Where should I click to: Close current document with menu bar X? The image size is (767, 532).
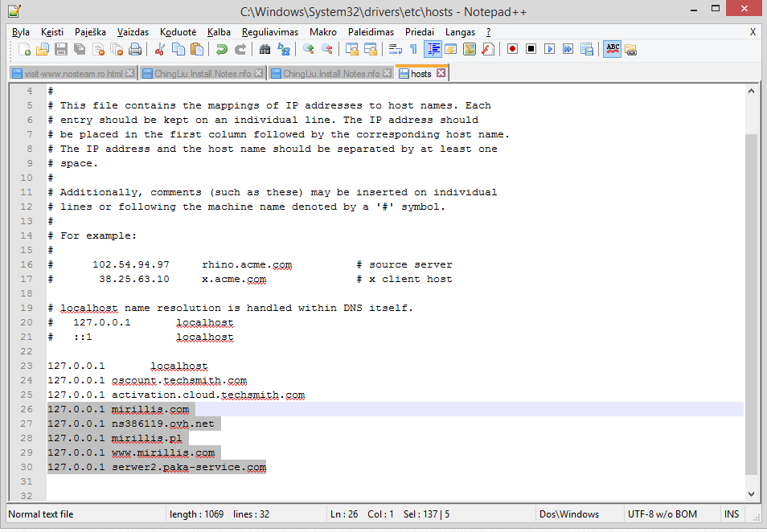pos(753,32)
